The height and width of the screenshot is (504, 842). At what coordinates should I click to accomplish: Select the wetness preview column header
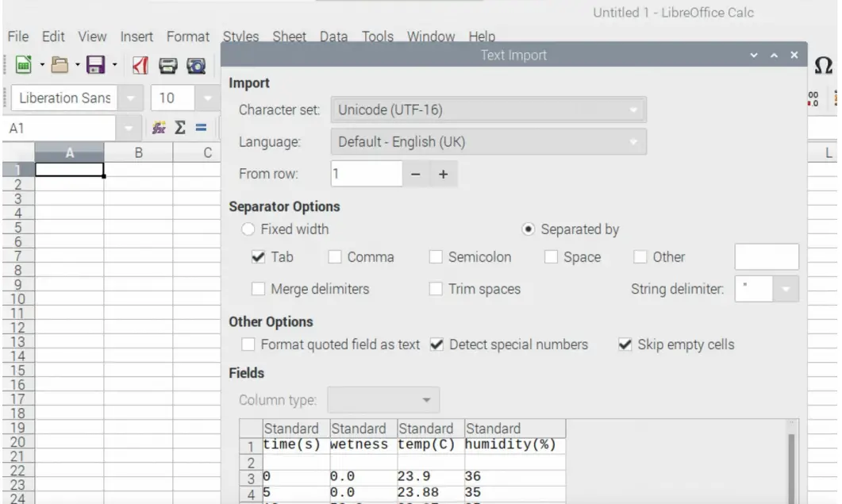click(363, 429)
